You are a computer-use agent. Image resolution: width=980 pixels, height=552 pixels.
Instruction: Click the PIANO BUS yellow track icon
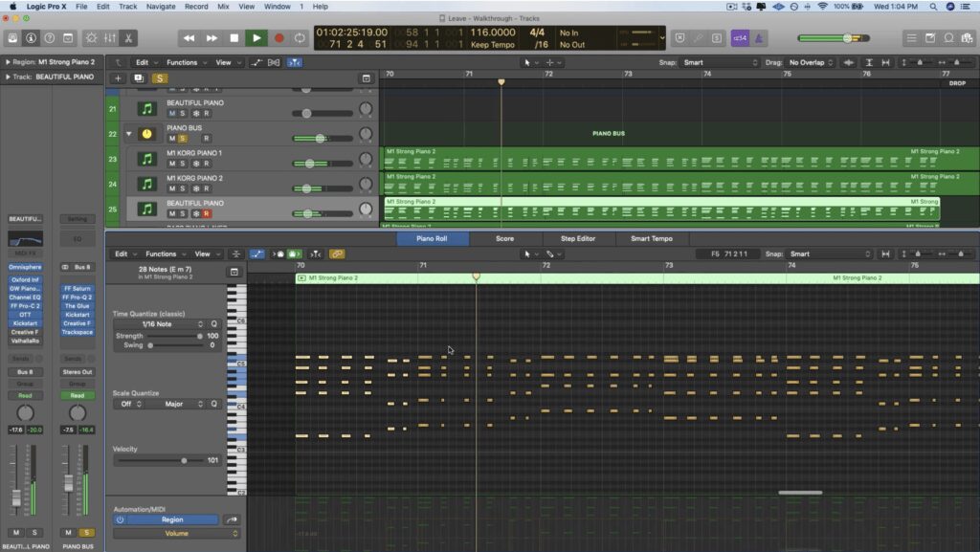click(x=146, y=134)
